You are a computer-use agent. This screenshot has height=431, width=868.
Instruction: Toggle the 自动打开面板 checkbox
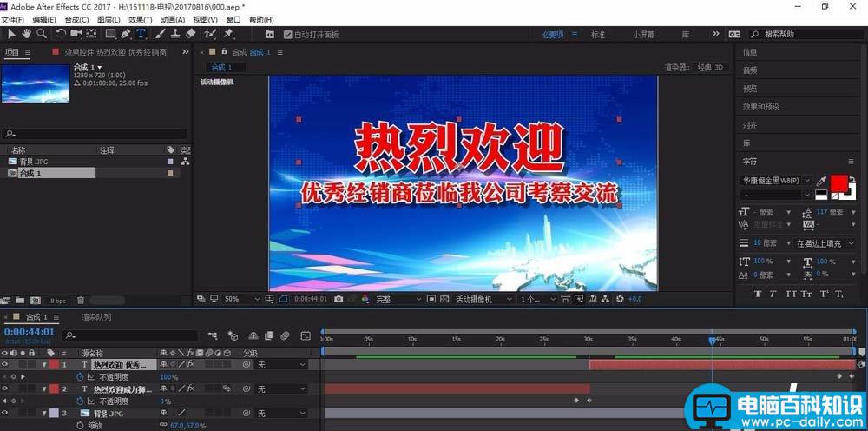(x=287, y=35)
